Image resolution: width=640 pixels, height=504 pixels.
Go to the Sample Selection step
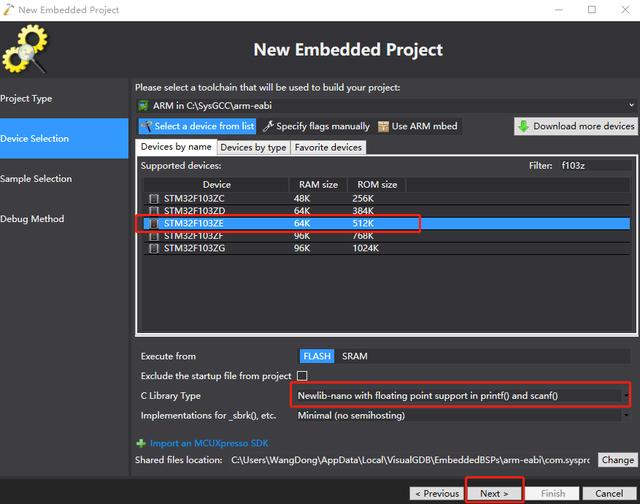(64, 178)
